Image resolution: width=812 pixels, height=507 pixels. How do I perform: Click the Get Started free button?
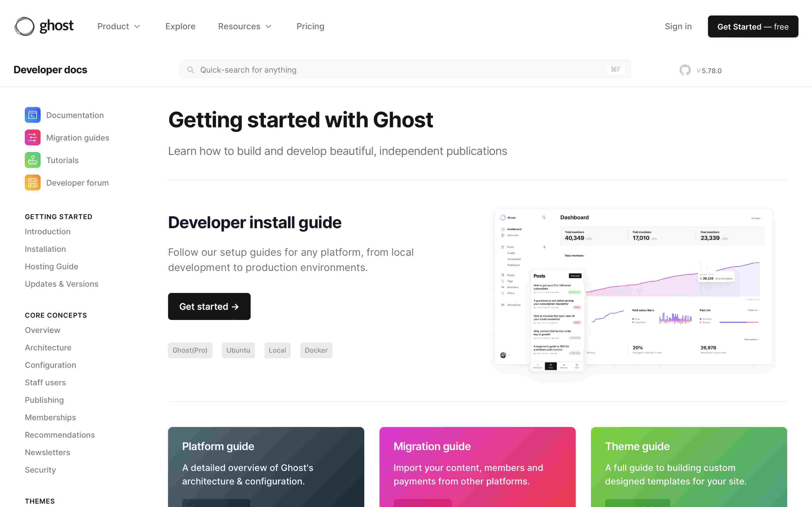tap(753, 26)
